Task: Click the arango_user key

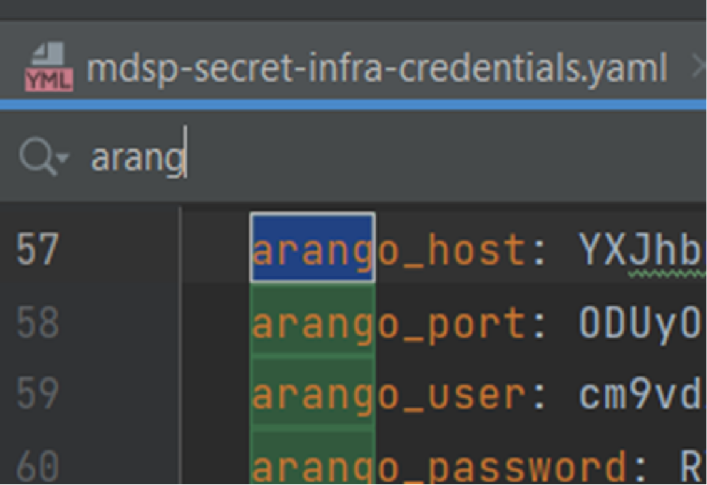Action: [390, 396]
